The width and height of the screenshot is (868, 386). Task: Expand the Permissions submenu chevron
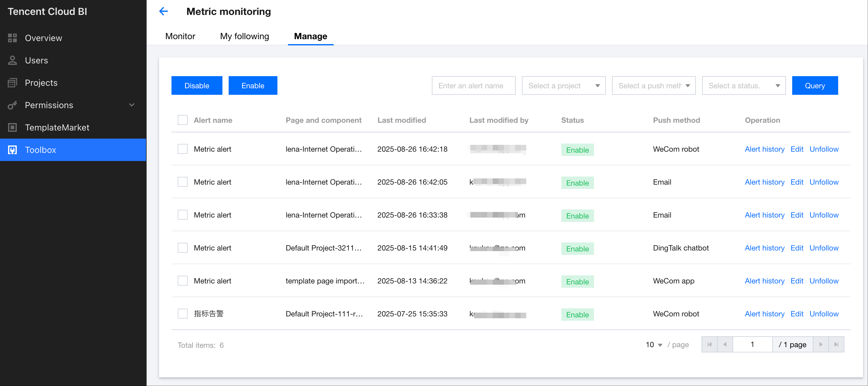(x=132, y=105)
